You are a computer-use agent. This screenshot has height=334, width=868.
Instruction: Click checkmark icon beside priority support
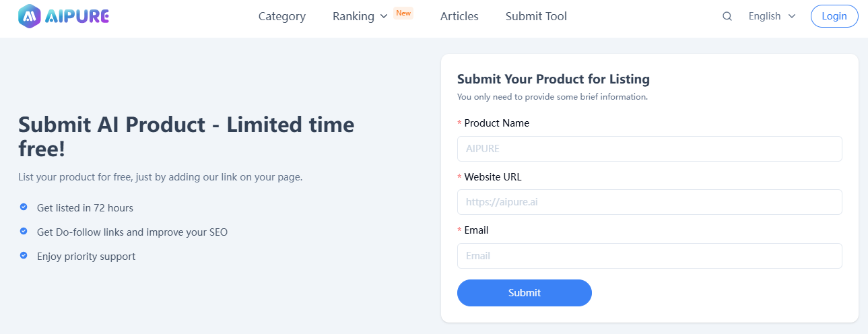tap(24, 256)
